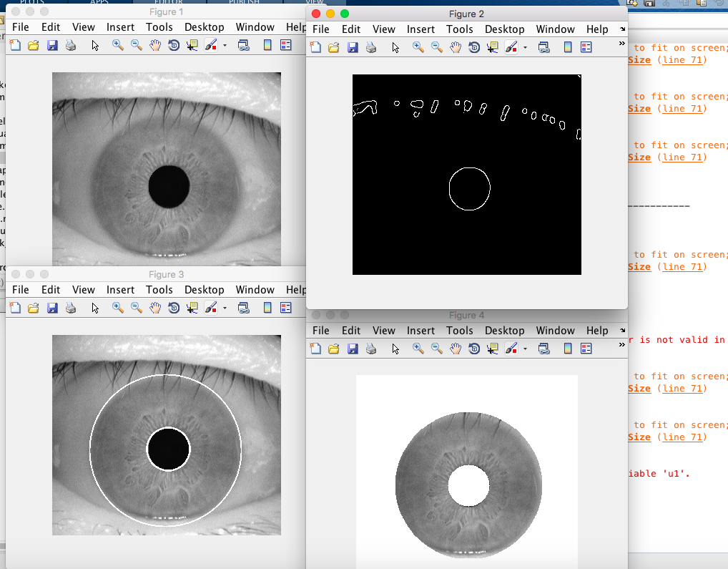Image resolution: width=728 pixels, height=569 pixels.
Task: Expand the Figure 2 toolbar overflow chevron
Action: (621, 44)
